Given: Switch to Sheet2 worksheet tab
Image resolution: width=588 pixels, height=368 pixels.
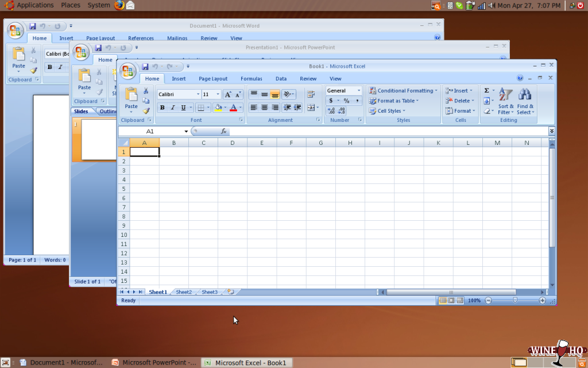Looking at the screenshot, I should point(184,292).
